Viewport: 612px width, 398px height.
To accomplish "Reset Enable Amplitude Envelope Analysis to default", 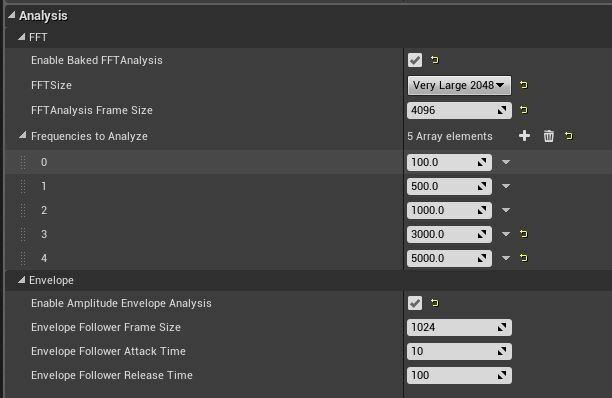I will pos(434,303).
